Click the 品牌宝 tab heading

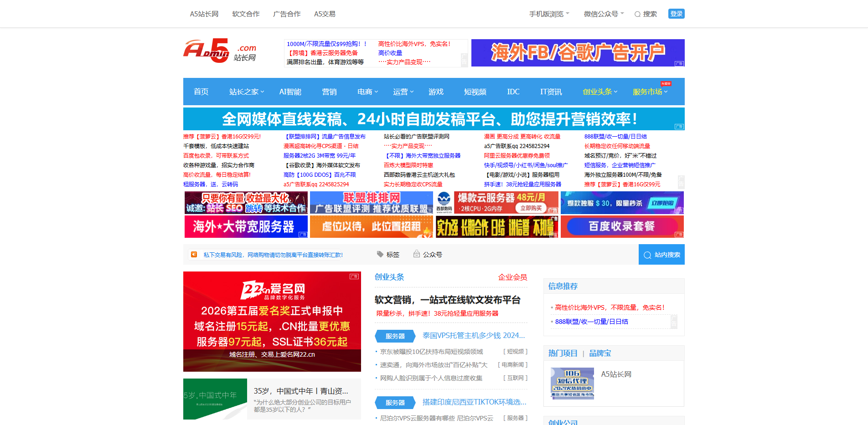[x=600, y=353]
